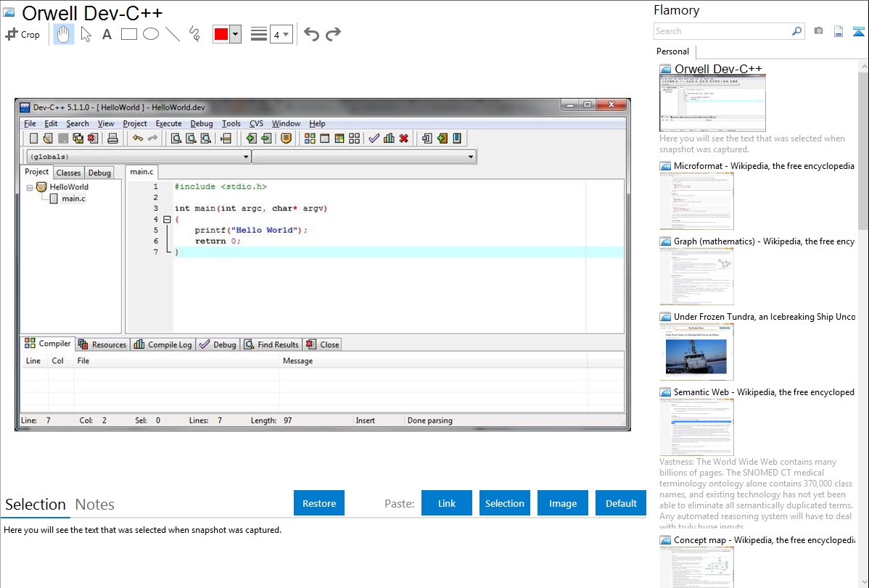Image resolution: width=869 pixels, height=588 pixels.
Task: Open the Find Results bottom tab
Action: (271, 344)
